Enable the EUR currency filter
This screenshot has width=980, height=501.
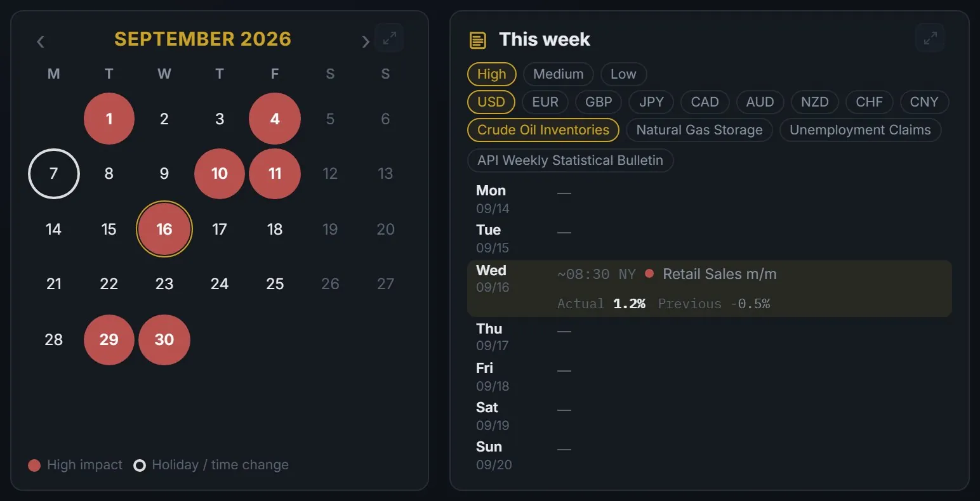[x=545, y=102]
